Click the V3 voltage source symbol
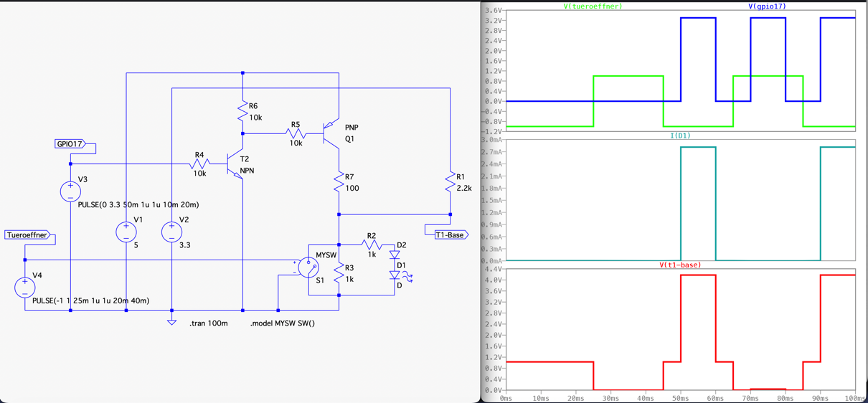This screenshot has height=403, width=868. pyautogui.click(x=70, y=191)
